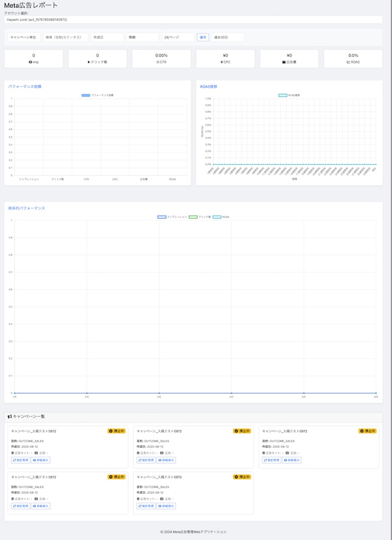Click the 停止中 badge on the first campaign card

116,431
